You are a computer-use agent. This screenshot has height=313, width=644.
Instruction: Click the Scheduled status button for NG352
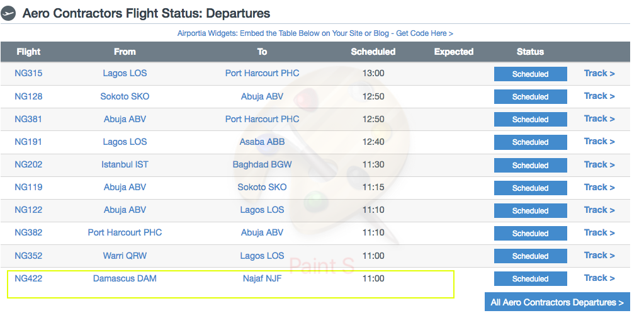tap(530, 256)
